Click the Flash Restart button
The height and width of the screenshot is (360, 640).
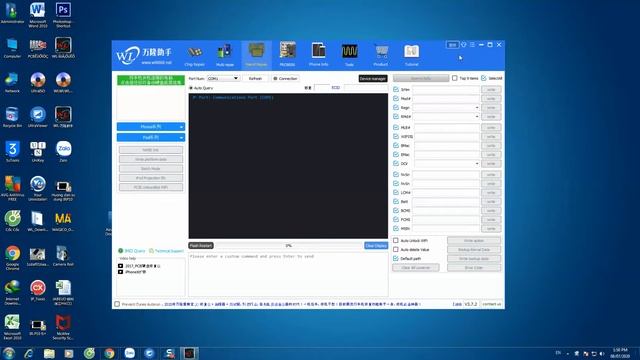coord(201,246)
